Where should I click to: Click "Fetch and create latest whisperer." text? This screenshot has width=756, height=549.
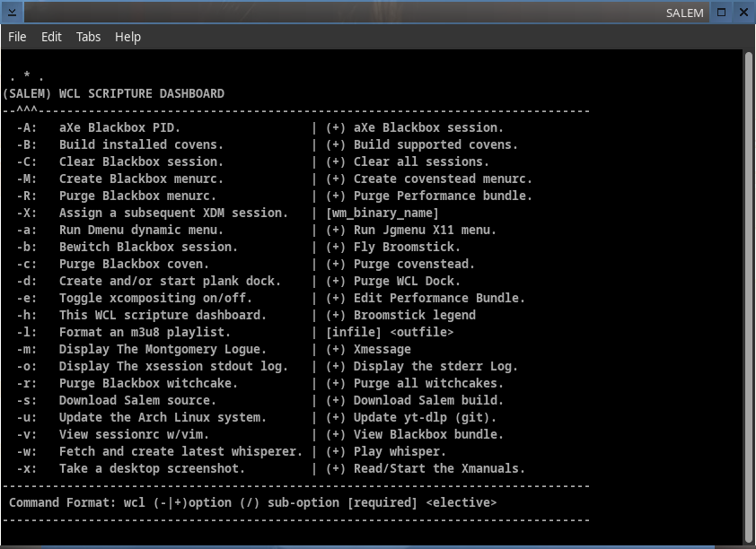pos(180,451)
